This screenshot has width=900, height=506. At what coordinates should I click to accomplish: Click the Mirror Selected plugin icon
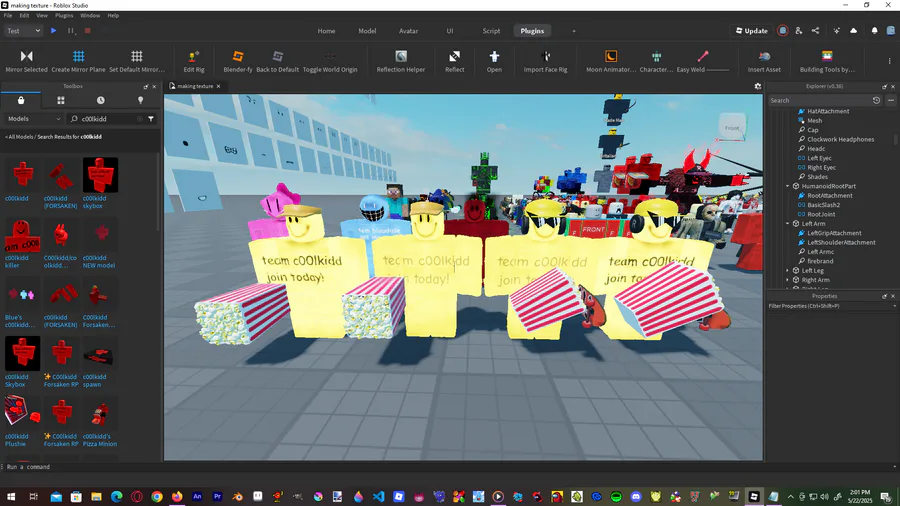[26, 56]
